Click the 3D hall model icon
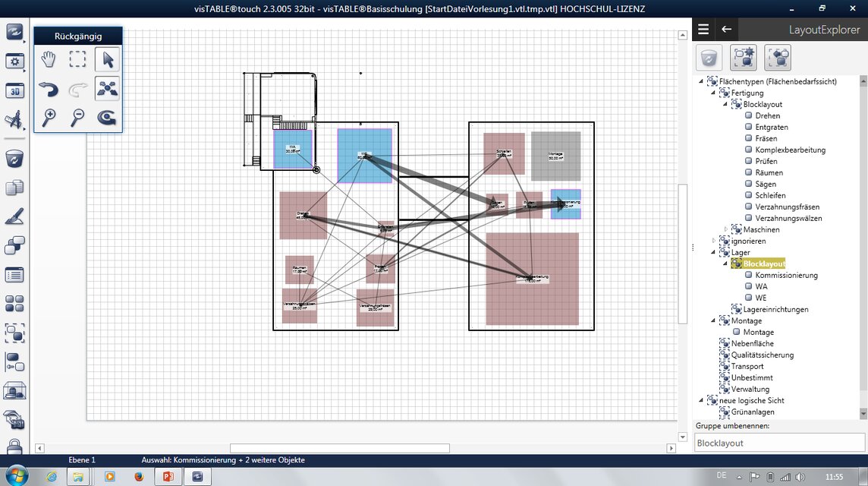The height and width of the screenshot is (486, 868). coord(14,390)
